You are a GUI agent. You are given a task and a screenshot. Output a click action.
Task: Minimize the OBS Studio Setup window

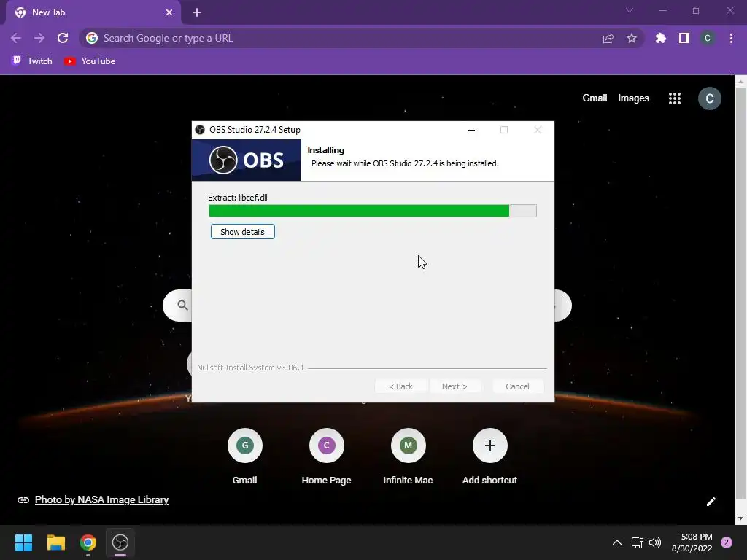click(x=471, y=130)
